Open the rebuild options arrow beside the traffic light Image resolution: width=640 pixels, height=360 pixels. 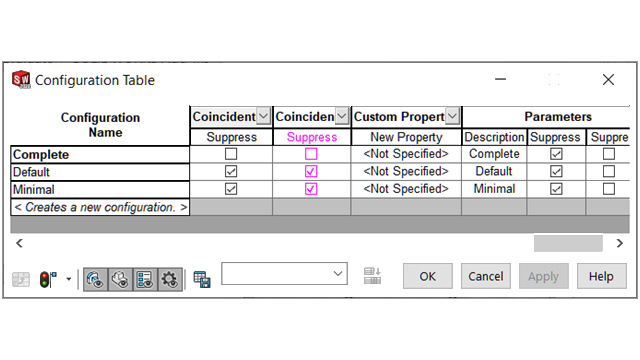pyautogui.click(x=69, y=279)
